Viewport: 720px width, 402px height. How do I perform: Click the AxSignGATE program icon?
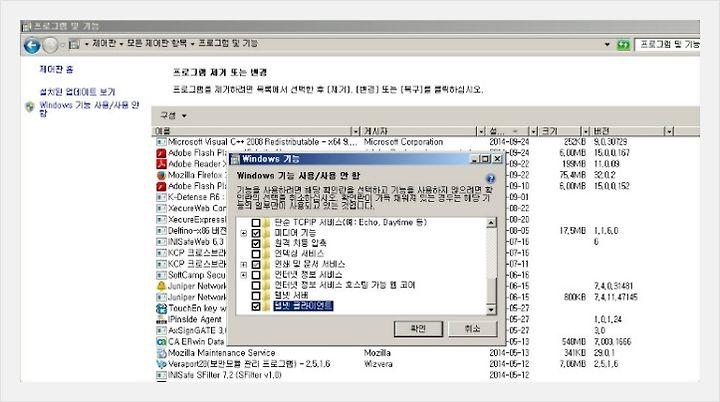click(x=161, y=331)
